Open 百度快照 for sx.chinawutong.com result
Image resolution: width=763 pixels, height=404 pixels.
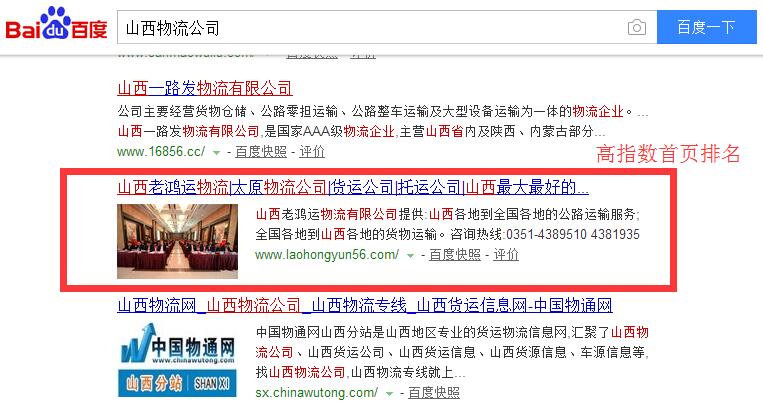coord(434,392)
